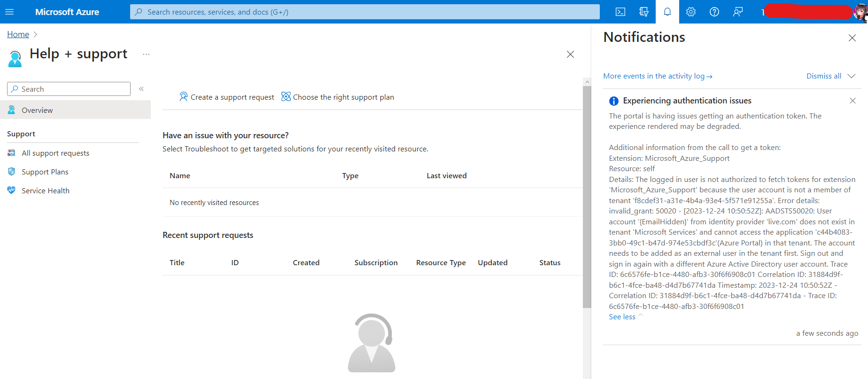868x379 pixels.
Task: Click the Status column header
Action: tap(550, 263)
